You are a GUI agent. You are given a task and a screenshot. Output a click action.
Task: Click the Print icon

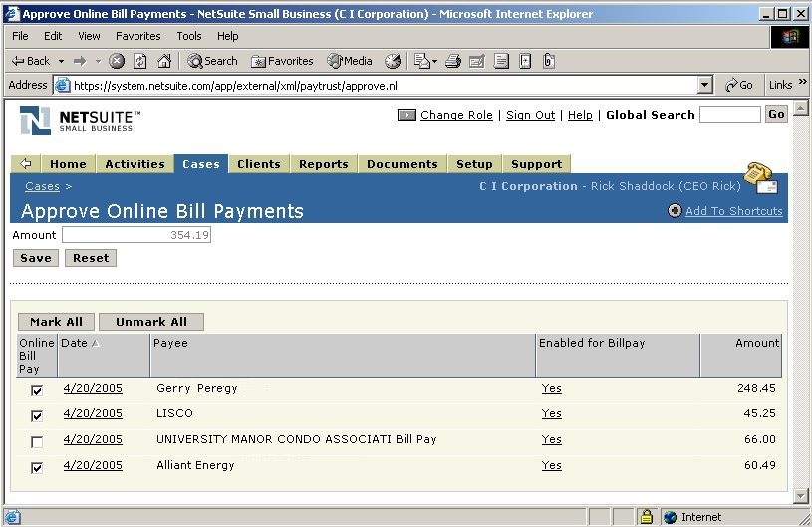tap(453, 61)
